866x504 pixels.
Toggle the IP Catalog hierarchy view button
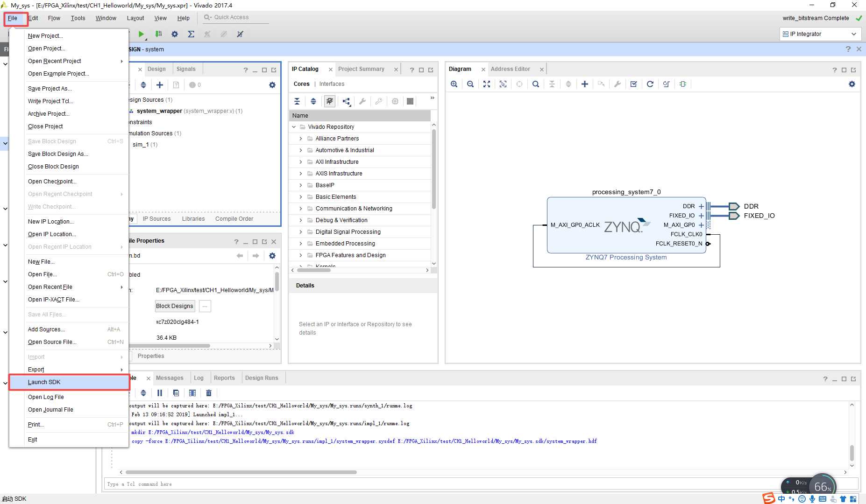point(346,101)
